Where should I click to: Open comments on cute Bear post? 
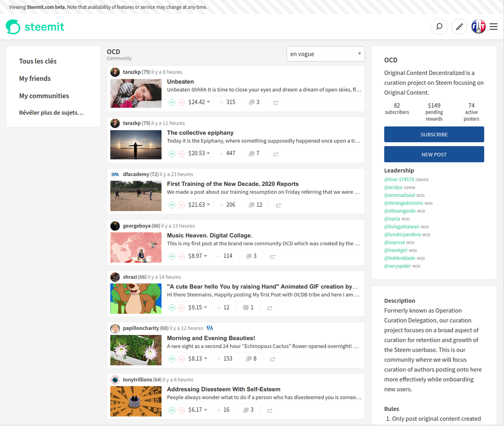point(248,307)
